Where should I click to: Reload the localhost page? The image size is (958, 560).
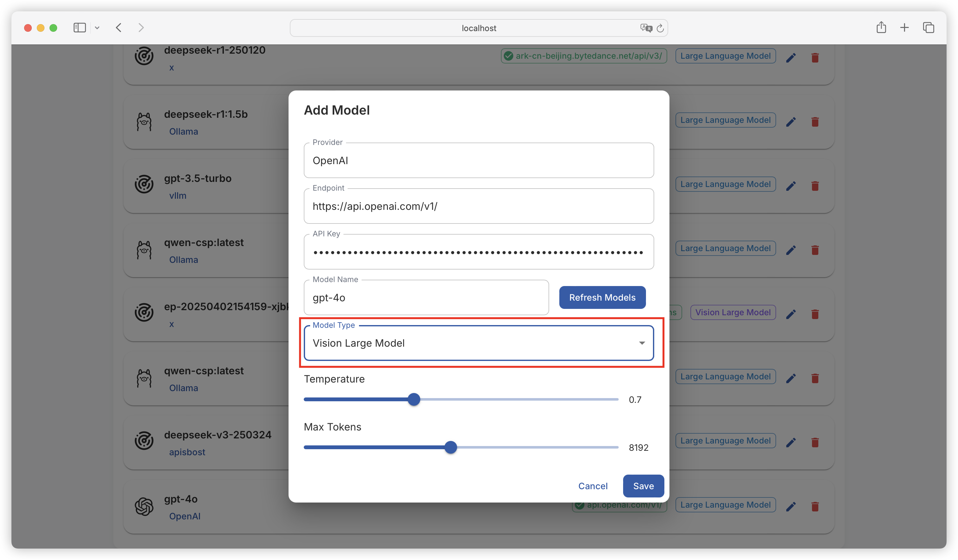point(660,28)
